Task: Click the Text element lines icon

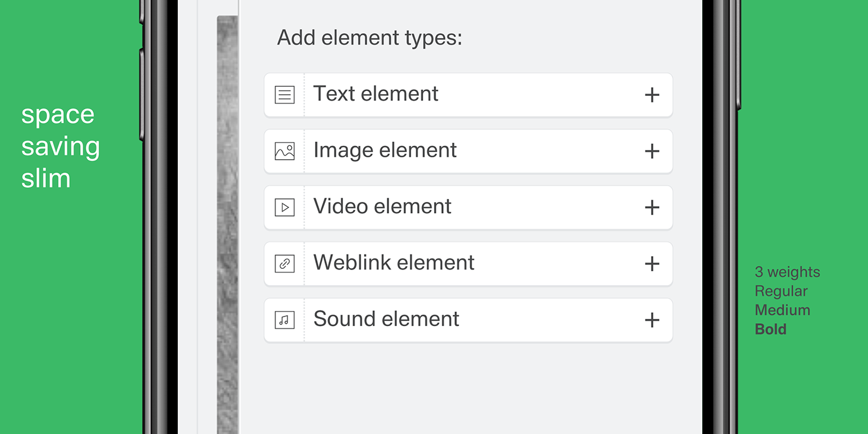Action: pos(285,95)
